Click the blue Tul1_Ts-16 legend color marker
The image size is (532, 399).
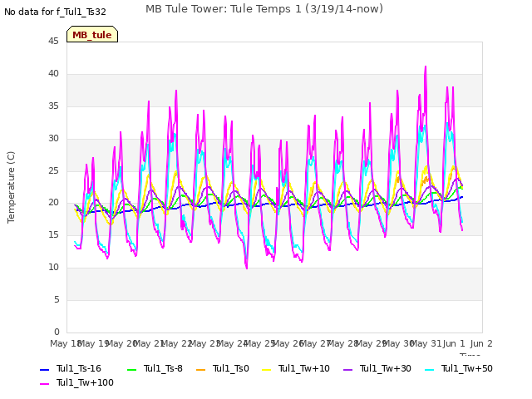(x=44, y=369)
